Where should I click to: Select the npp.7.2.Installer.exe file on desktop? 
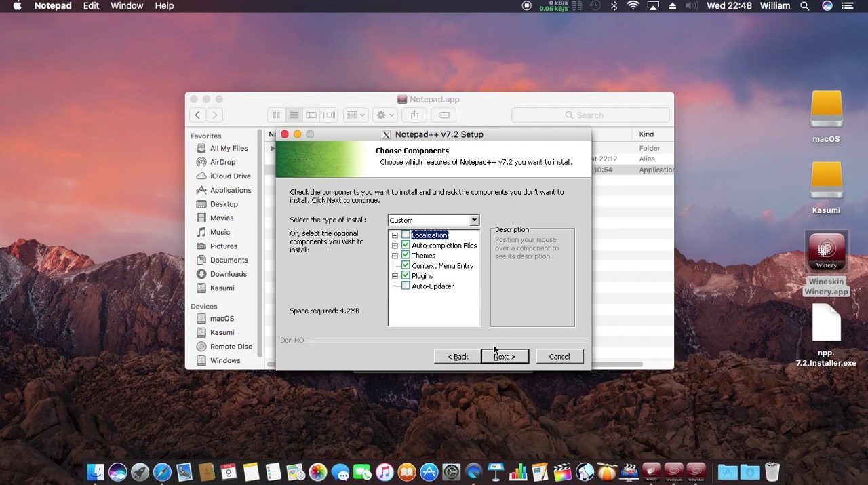(826, 324)
